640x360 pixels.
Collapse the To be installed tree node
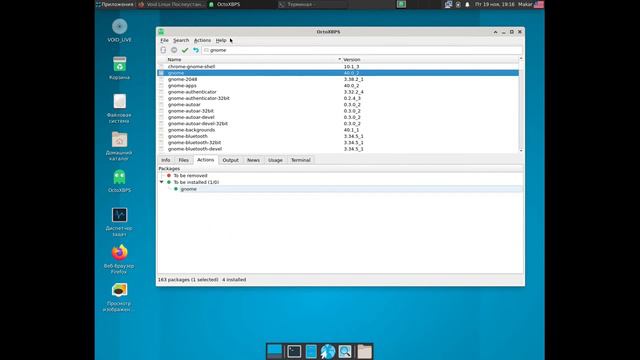(162, 182)
